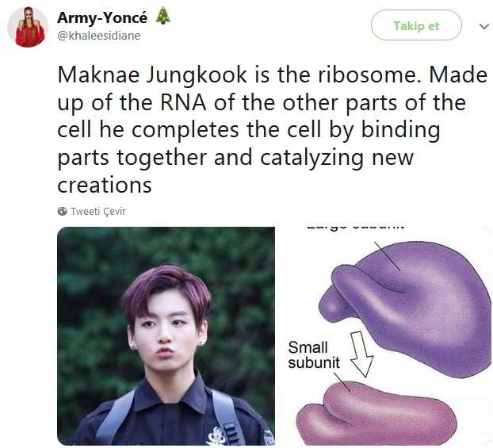Click the word Jungkook in tweet
This screenshot has height=448, width=493.
(197, 77)
